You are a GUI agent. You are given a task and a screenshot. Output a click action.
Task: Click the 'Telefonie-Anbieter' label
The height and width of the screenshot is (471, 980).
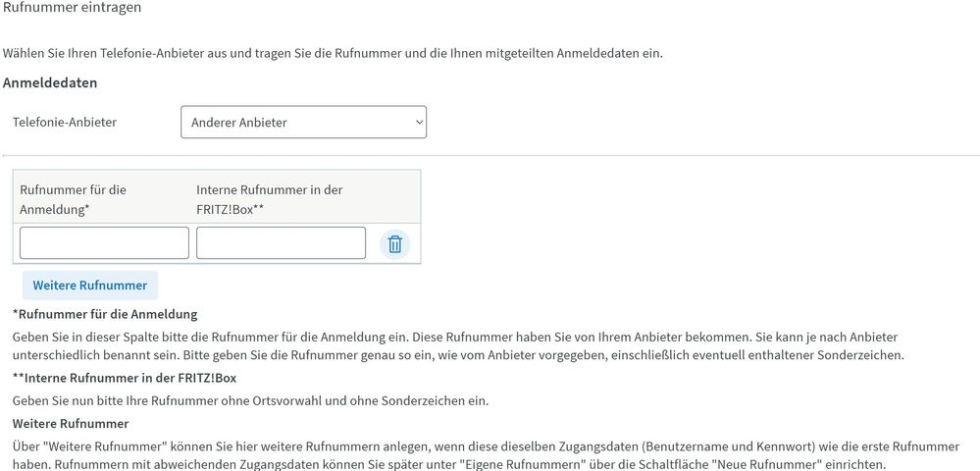coord(65,122)
